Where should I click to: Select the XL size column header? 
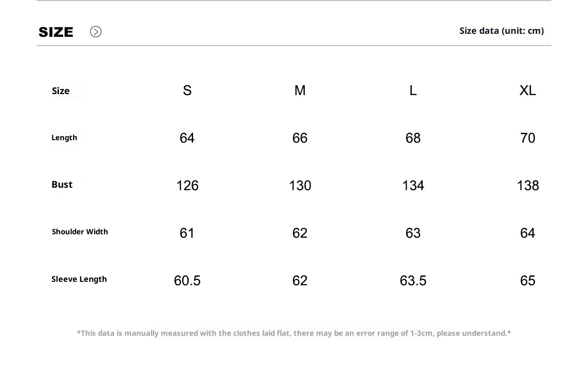(528, 91)
